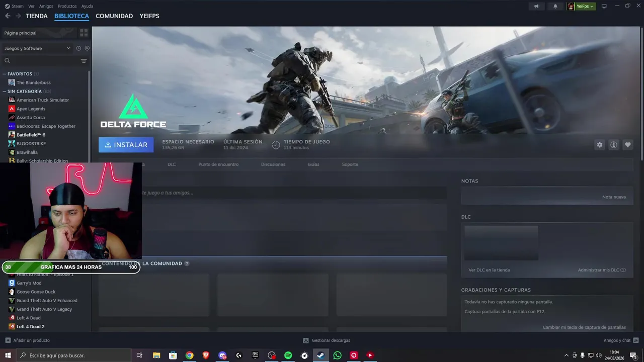Open Amigos y chat
The width and height of the screenshot is (644, 362).
coord(621,340)
